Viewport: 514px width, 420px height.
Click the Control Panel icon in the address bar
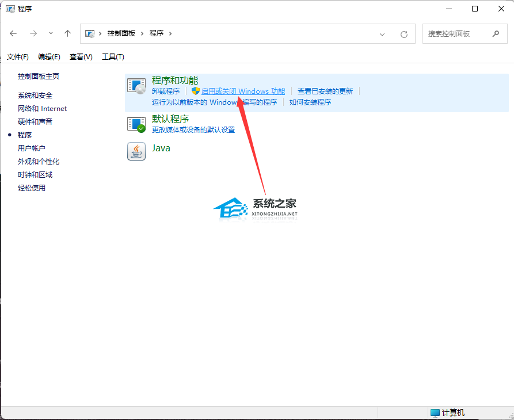click(89, 33)
